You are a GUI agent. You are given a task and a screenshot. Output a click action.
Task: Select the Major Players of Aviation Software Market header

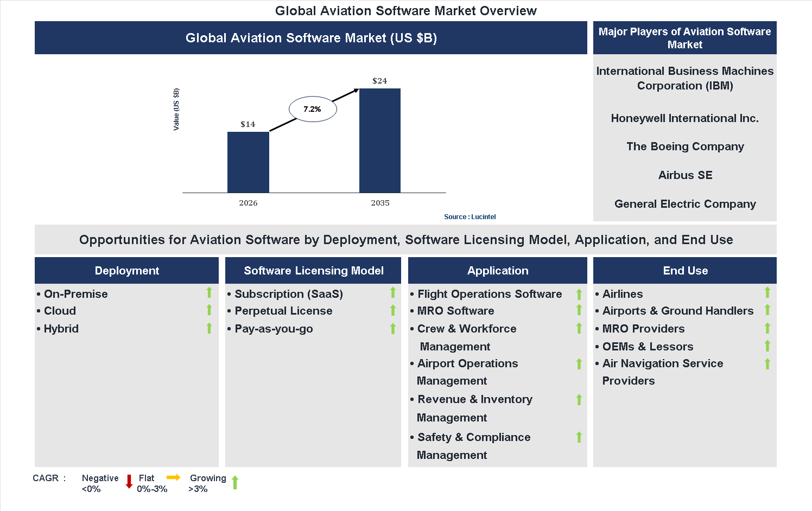tap(685, 37)
